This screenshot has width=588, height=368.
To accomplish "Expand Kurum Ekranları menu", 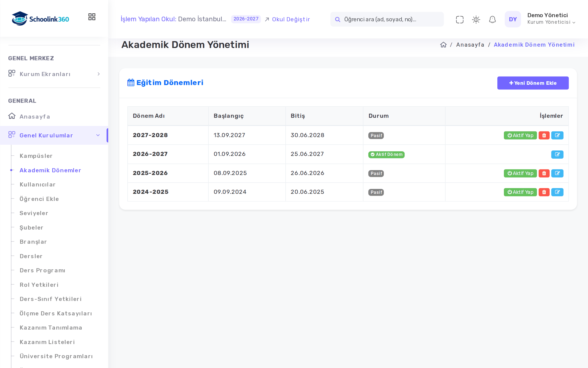I will [54, 74].
